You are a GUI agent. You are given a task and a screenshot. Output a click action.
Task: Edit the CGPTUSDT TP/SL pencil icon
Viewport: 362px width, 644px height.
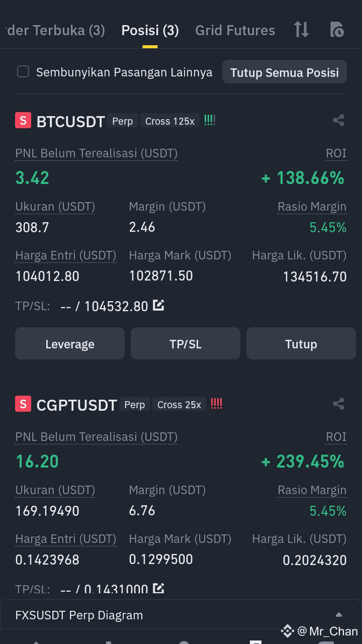[x=158, y=588]
